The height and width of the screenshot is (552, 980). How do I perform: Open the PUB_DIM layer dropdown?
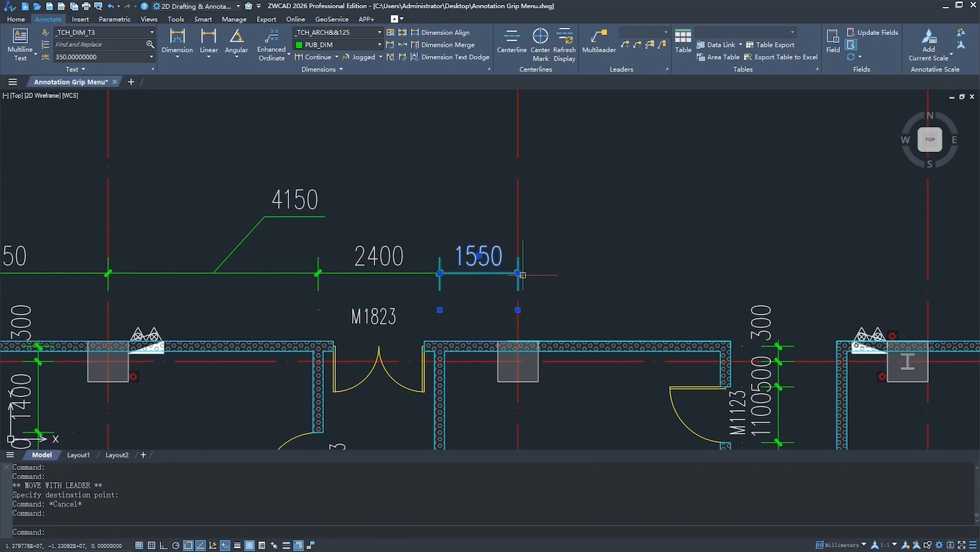click(379, 45)
